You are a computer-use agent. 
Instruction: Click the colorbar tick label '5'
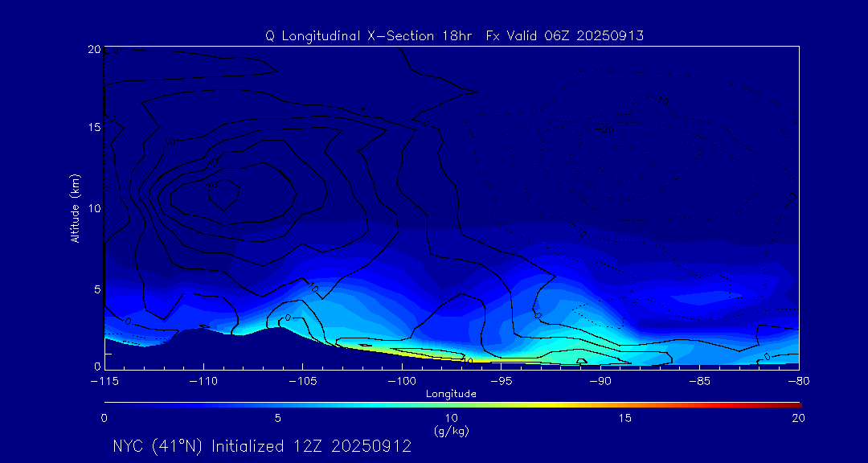tap(277, 418)
